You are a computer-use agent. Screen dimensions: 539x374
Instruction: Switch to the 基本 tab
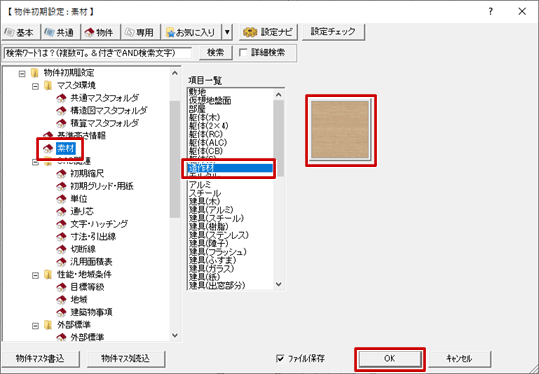(x=20, y=32)
